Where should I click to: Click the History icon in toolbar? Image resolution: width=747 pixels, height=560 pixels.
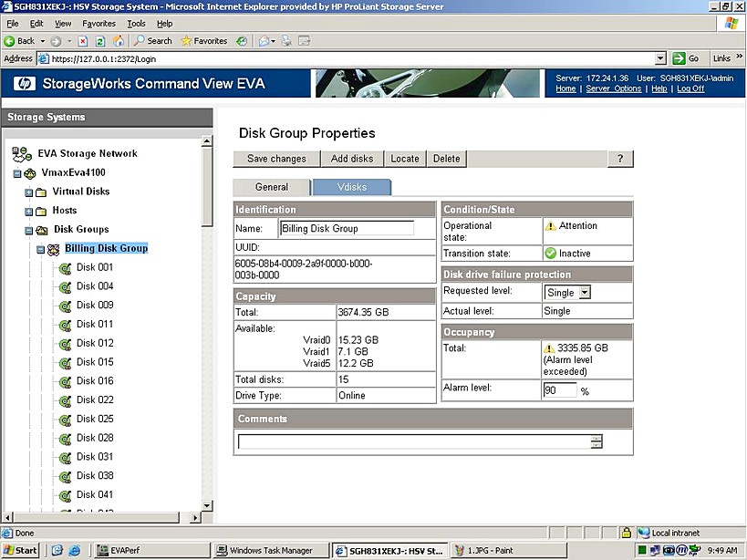coord(242,41)
